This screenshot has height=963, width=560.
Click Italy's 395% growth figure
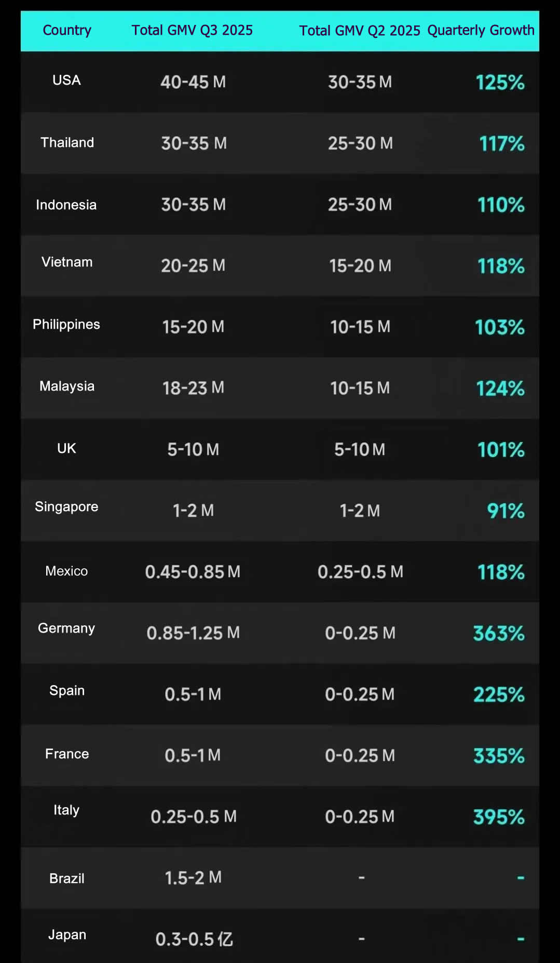coord(499,818)
